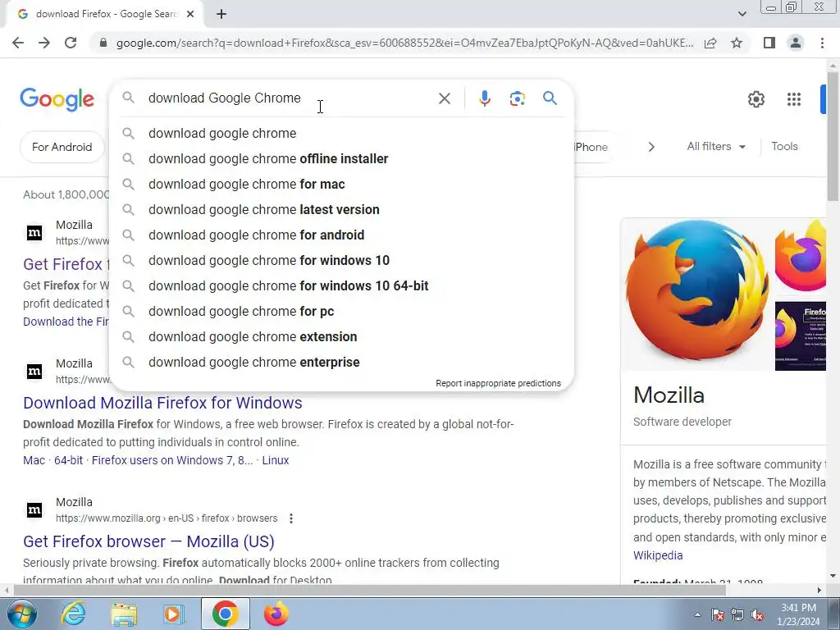Open the Action Center flag icon
The image size is (840, 630).
[x=718, y=615]
